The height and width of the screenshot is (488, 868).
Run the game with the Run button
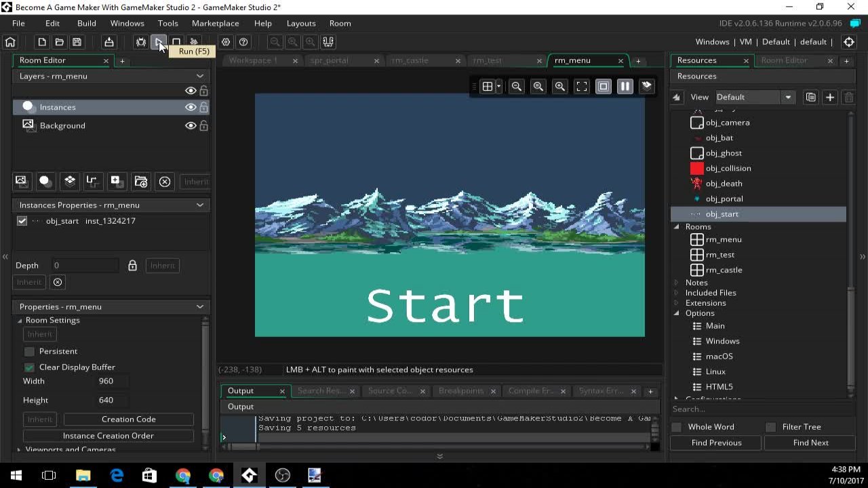click(x=160, y=42)
